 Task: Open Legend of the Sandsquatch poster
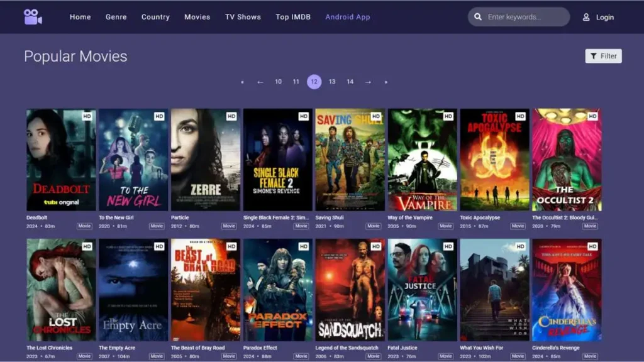pyautogui.click(x=350, y=290)
